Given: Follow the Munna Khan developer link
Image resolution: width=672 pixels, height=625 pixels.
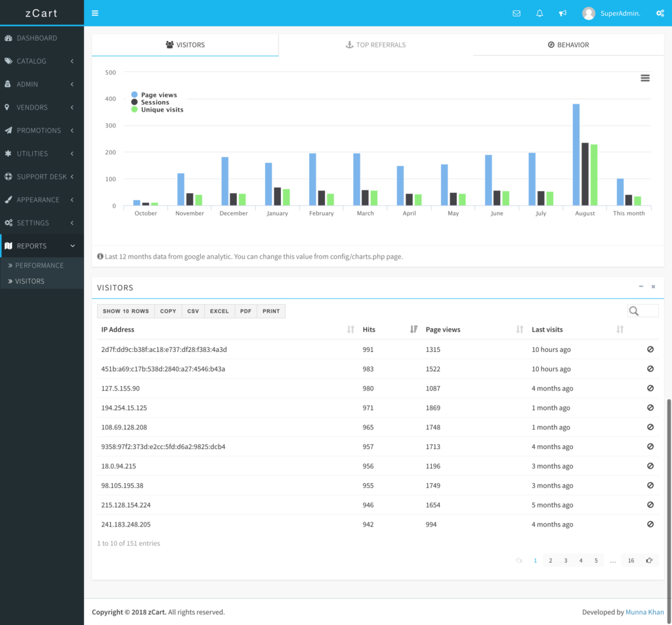Looking at the screenshot, I should click(644, 612).
